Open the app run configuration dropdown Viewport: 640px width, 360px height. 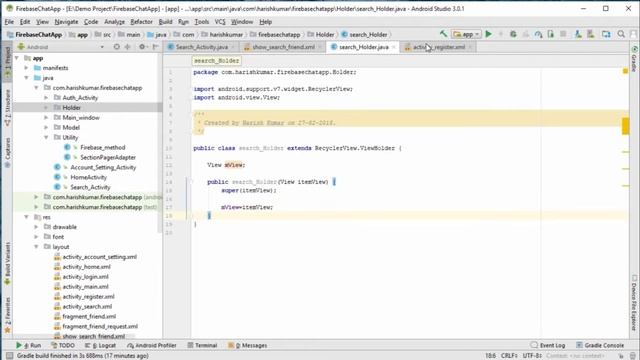tap(467, 34)
